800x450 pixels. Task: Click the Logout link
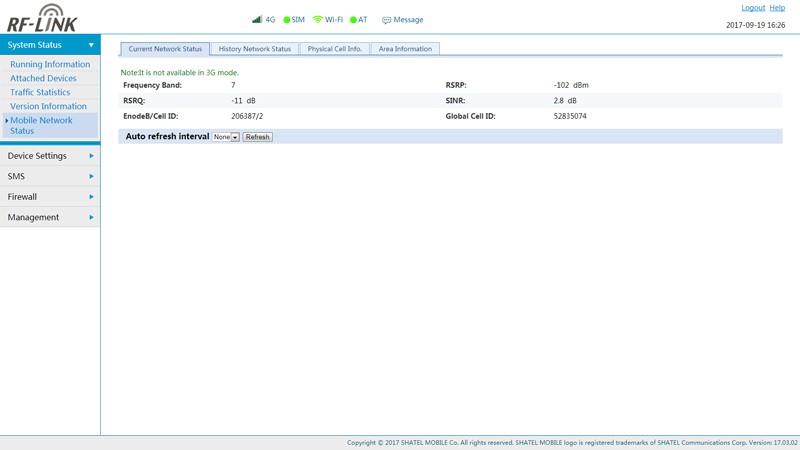[753, 8]
